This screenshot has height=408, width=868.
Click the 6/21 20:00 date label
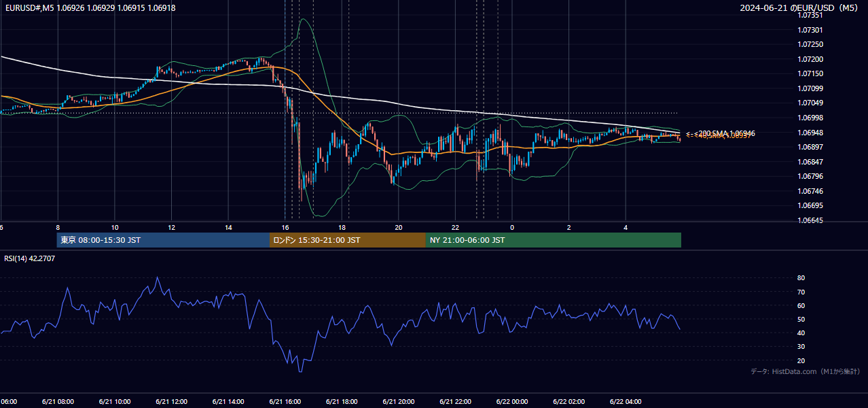click(399, 401)
